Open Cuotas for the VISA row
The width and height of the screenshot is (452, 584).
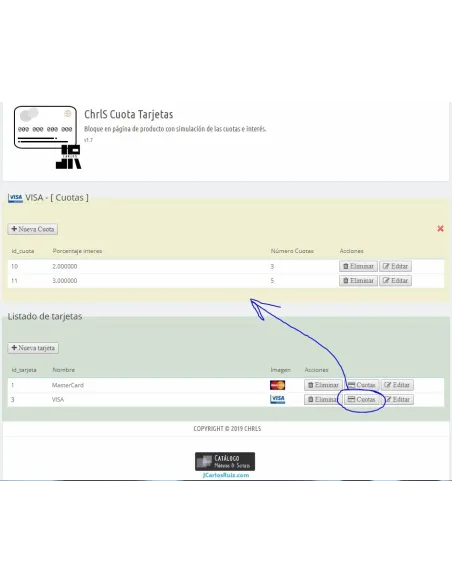[362, 400]
